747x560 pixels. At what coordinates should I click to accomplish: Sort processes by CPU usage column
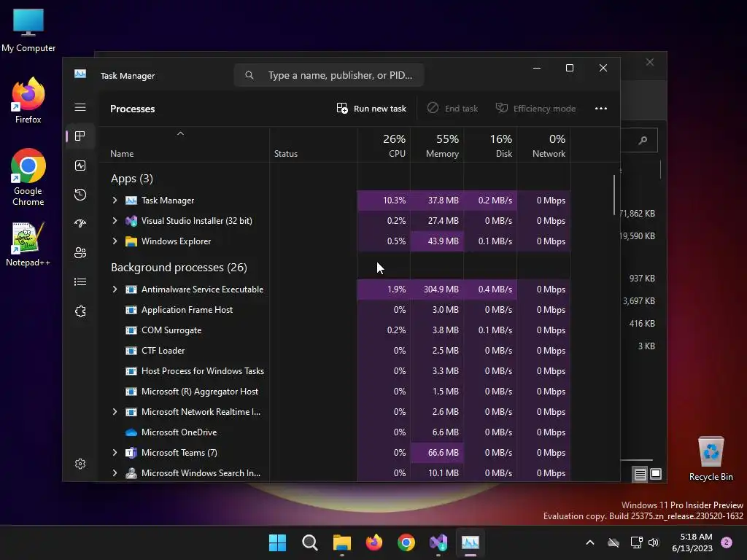[384, 145]
